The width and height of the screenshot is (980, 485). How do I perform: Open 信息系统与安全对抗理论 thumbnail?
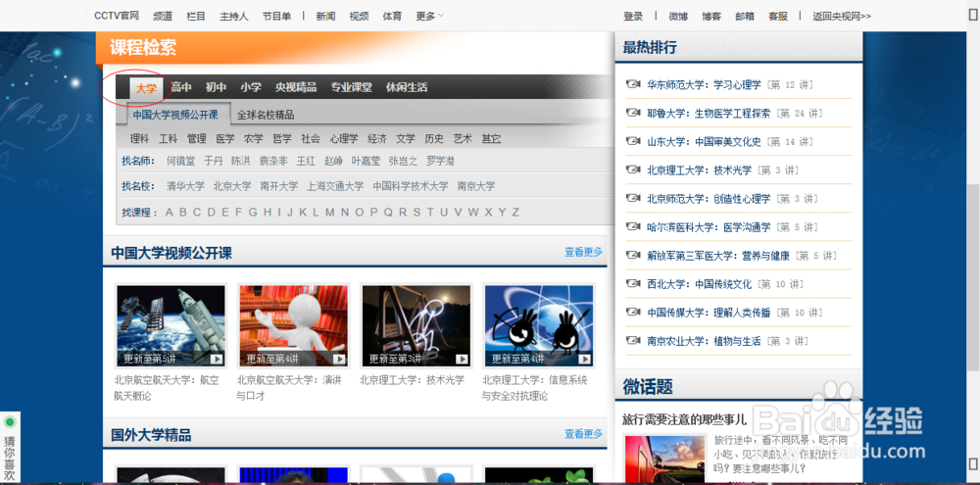(x=539, y=325)
